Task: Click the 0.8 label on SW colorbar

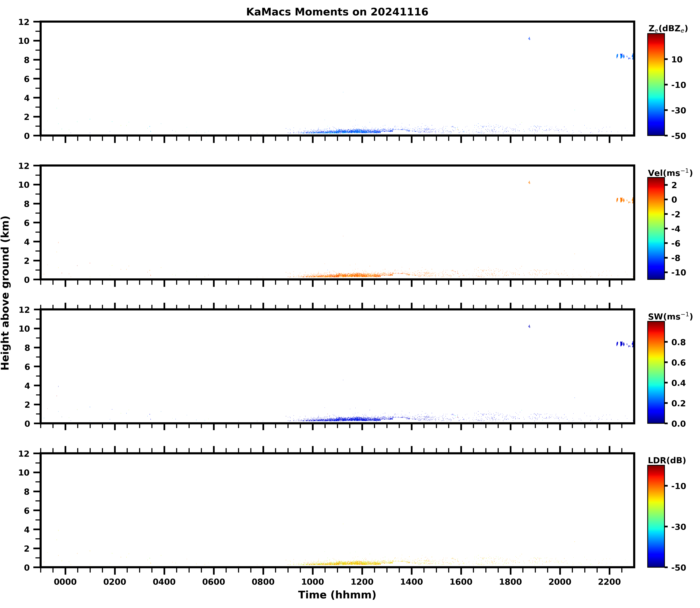Action: 678,342
